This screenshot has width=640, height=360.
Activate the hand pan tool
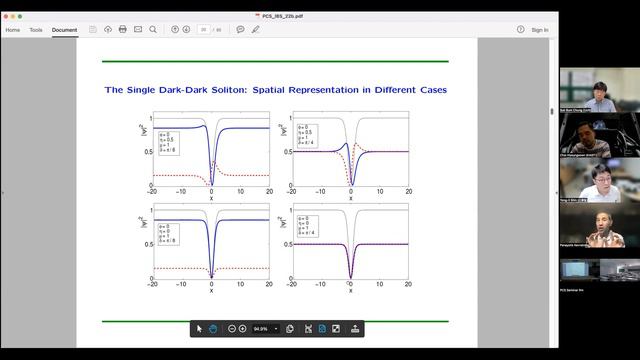[213, 329]
